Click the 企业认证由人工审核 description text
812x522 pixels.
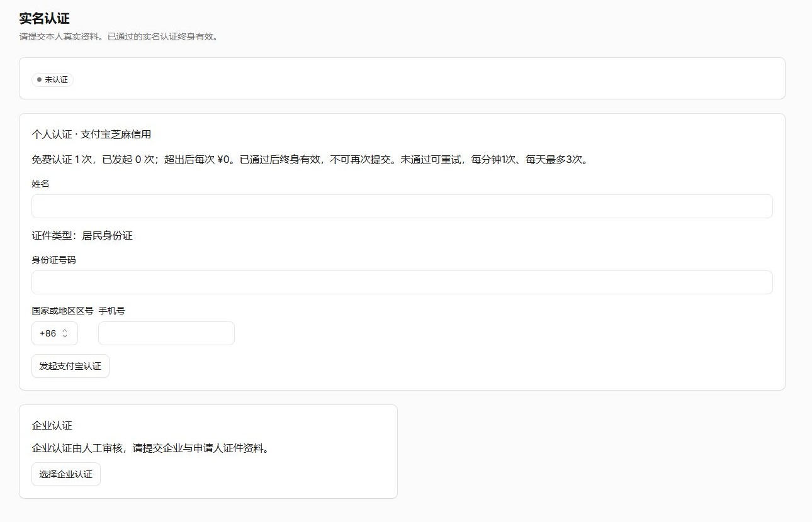[x=151, y=448]
